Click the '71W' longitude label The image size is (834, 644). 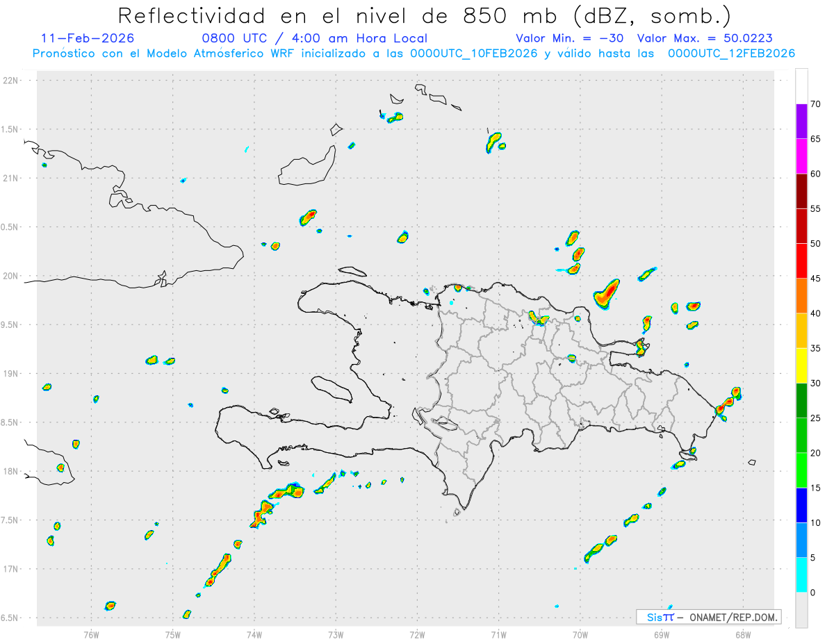pyautogui.click(x=498, y=634)
